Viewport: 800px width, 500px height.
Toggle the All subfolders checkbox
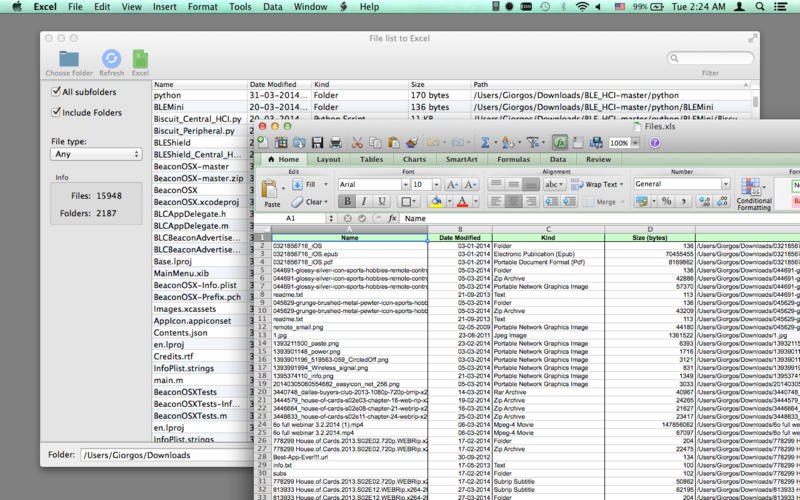tap(56, 91)
